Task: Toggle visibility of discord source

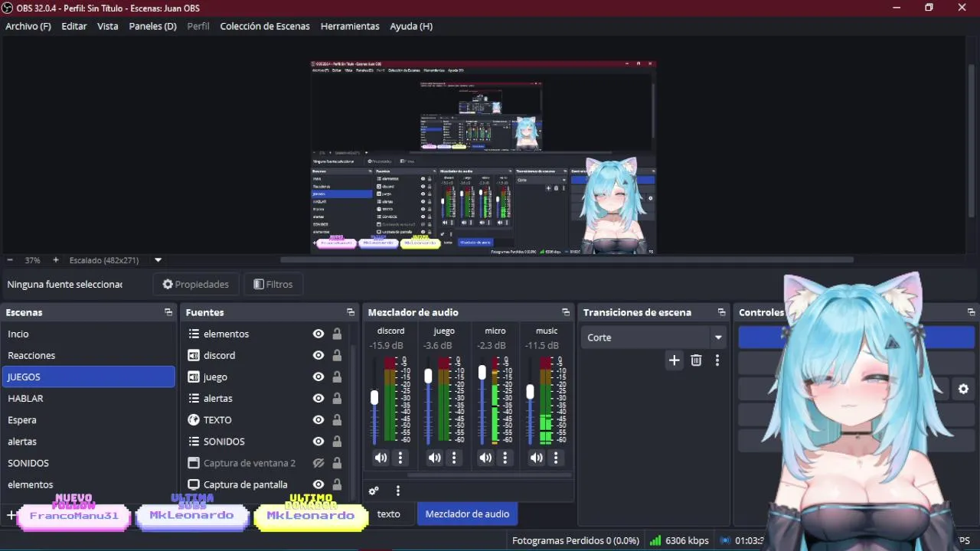Action: tap(318, 355)
